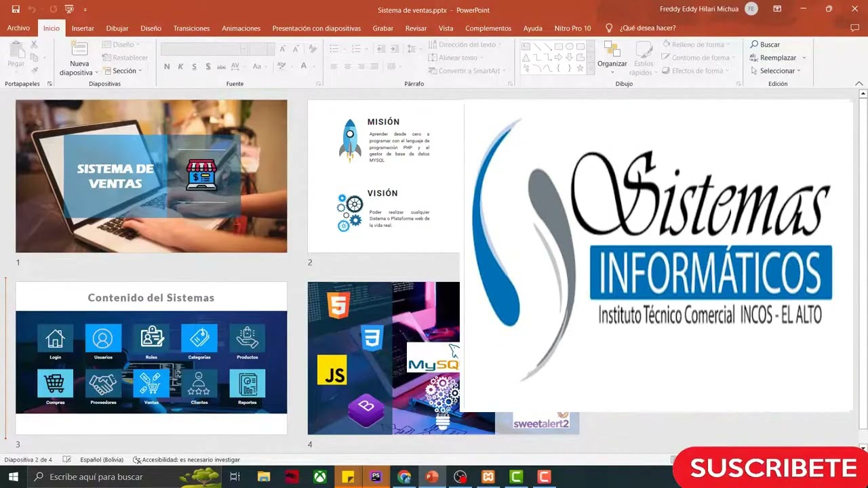This screenshot has height=488, width=868.
Task: Switch to the Dibujar tab
Action: click(x=117, y=28)
